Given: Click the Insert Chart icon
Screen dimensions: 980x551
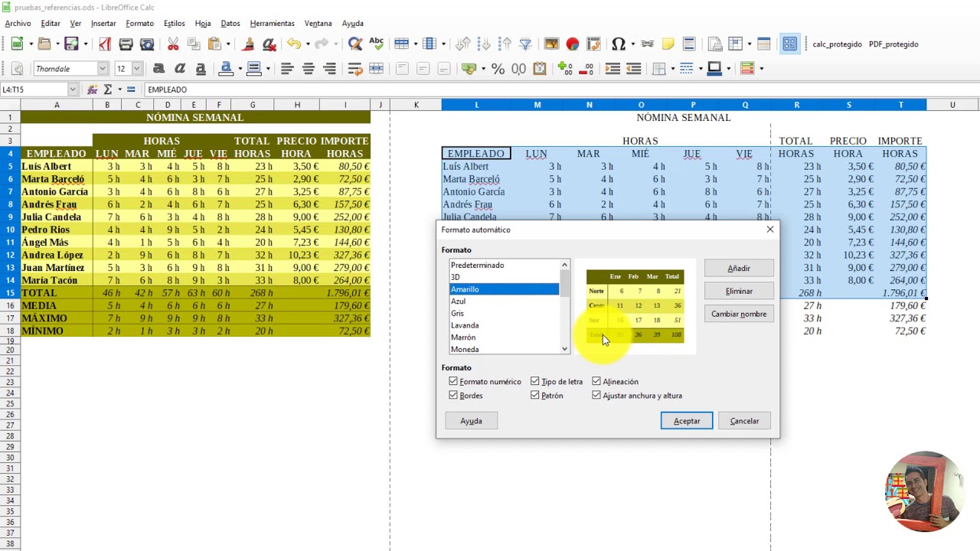Looking at the screenshot, I should click(x=572, y=44).
